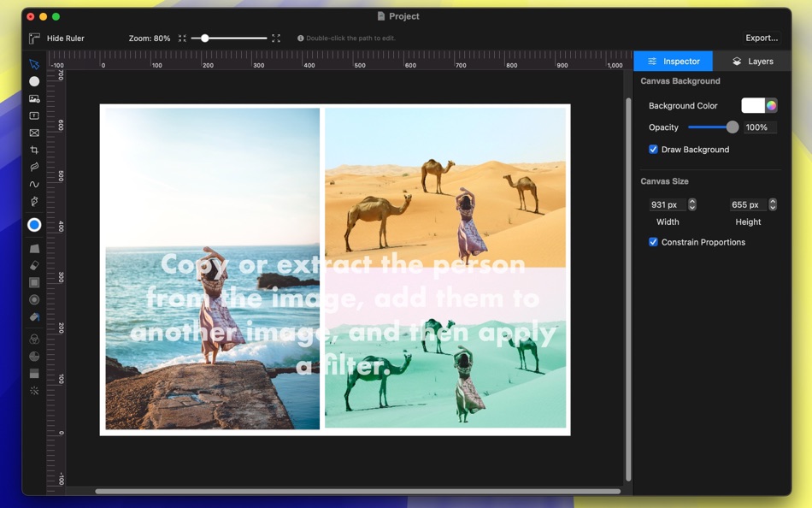Viewport: 812px width, 508px height.
Task: Choose the add image tool
Action: [x=34, y=98]
